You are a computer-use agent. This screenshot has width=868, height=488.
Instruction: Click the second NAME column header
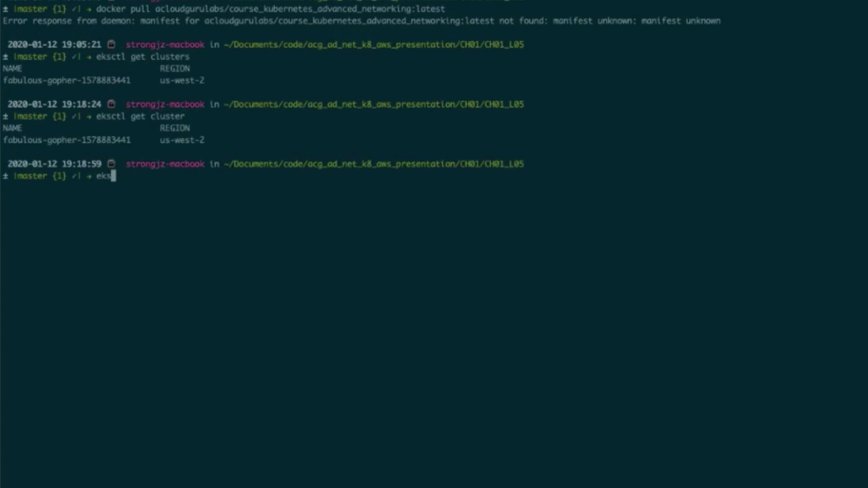pyautogui.click(x=12, y=128)
